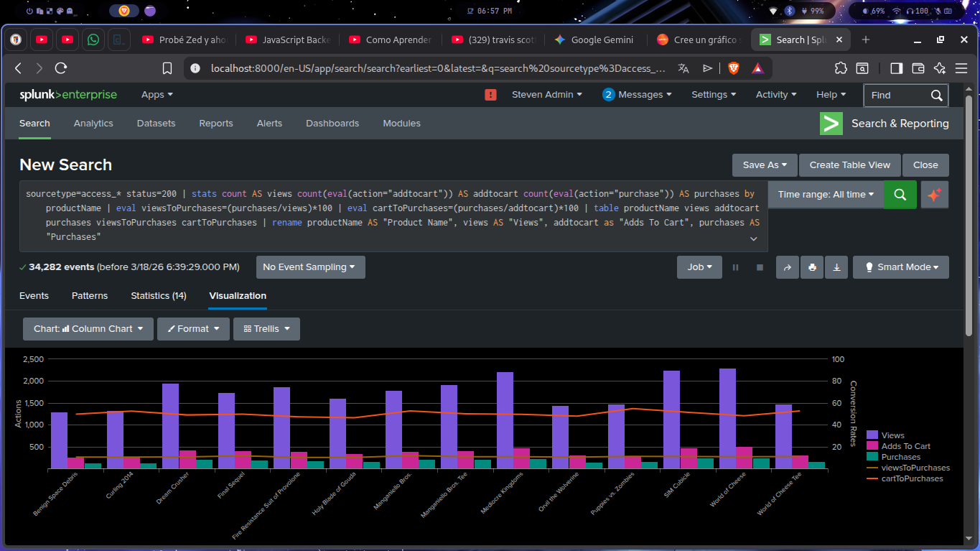
Task: Run the search with the green magnifier button
Action: pos(900,195)
